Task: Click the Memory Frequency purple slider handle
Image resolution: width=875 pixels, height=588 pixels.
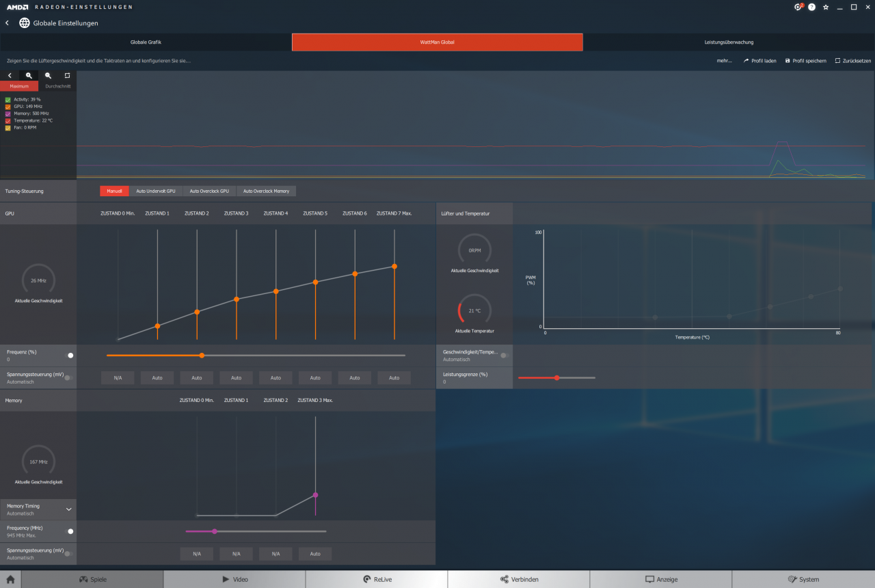Action: pyautogui.click(x=215, y=531)
